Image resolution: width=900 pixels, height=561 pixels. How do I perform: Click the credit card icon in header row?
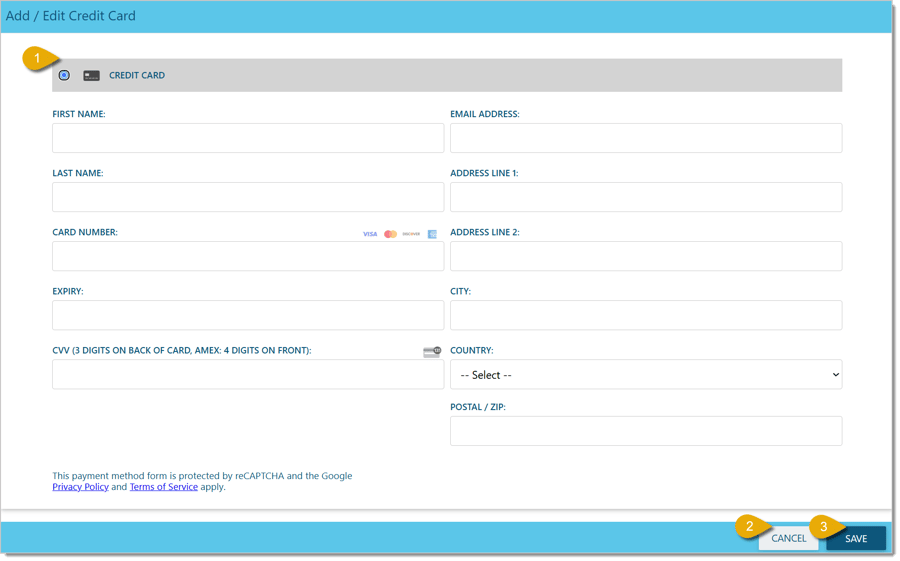coord(91,76)
